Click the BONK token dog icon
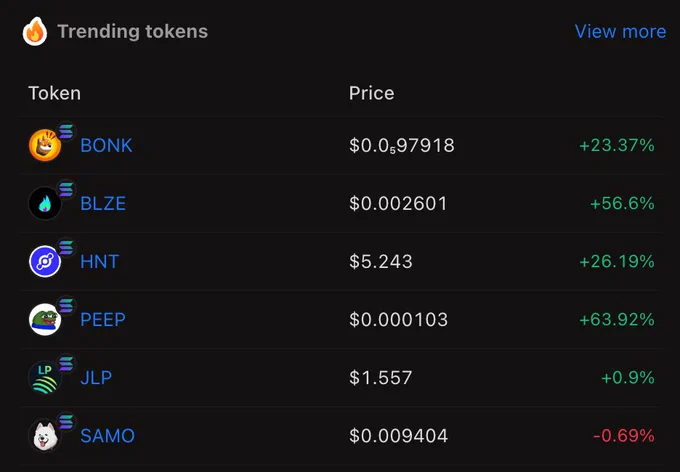This screenshot has height=472, width=680. (x=45, y=145)
